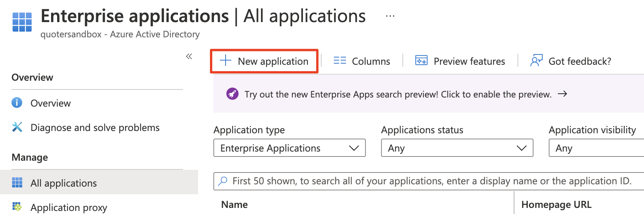Click the search magnifier icon

[223, 181]
